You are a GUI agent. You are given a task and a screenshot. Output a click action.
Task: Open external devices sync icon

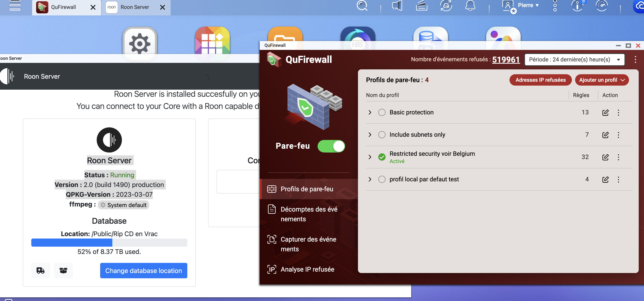click(446, 5)
